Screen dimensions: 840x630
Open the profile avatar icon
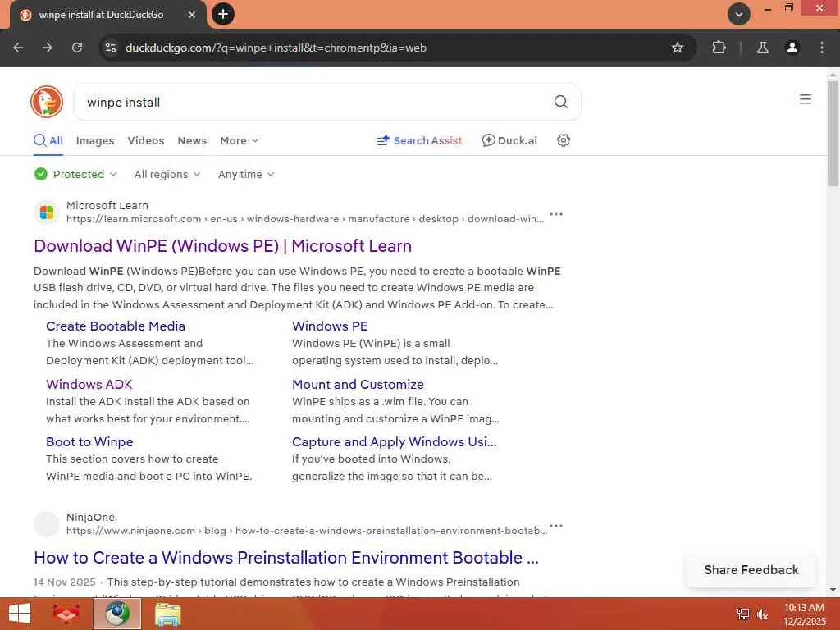pos(792,48)
